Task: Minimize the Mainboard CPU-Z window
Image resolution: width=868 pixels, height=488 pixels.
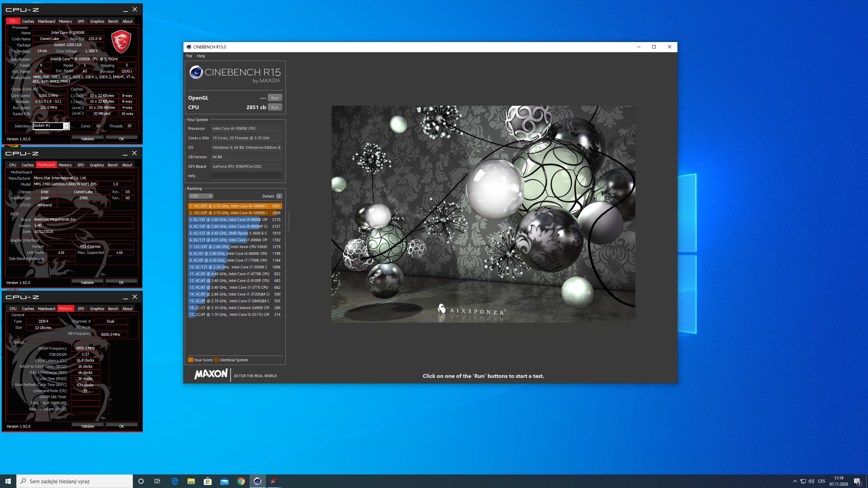Action: (x=125, y=154)
